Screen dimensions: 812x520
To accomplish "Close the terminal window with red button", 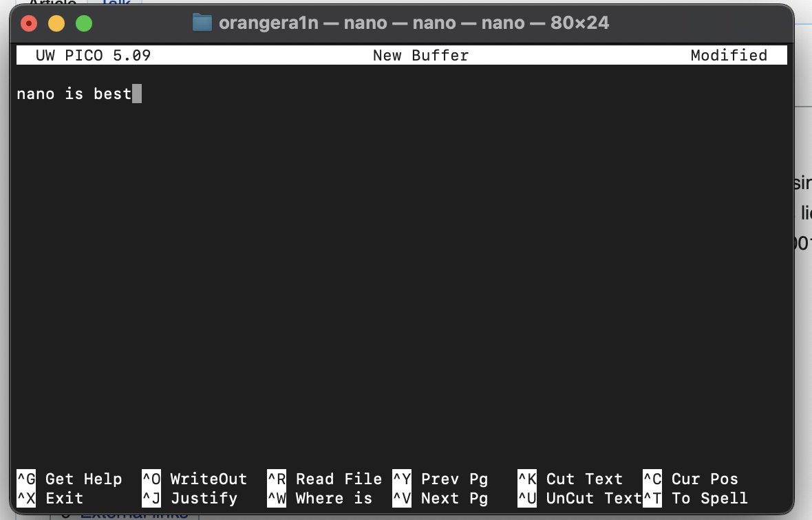I will pyautogui.click(x=29, y=23).
